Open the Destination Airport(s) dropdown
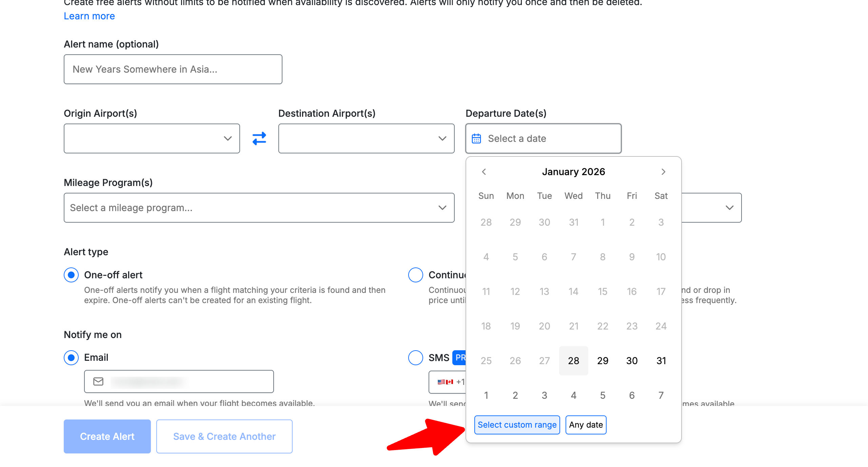Image resolution: width=868 pixels, height=467 pixels. (x=366, y=138)
